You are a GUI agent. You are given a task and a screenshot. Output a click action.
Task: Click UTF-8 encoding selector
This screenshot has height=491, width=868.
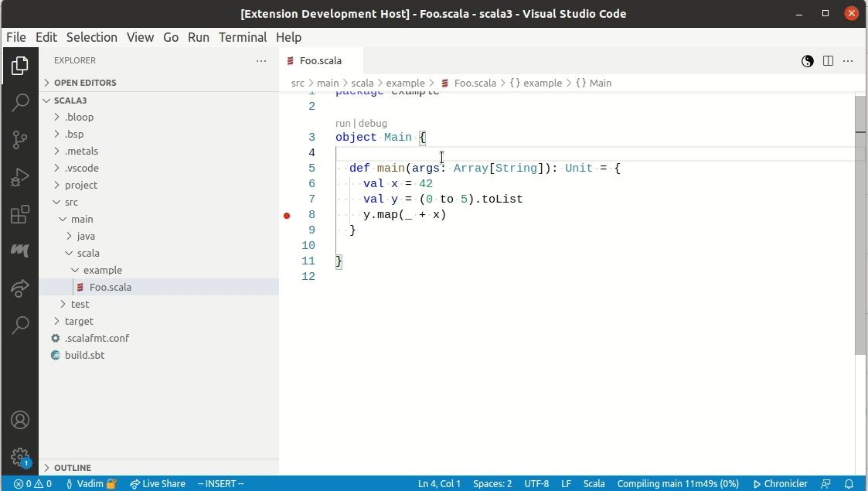click(536, 484)
